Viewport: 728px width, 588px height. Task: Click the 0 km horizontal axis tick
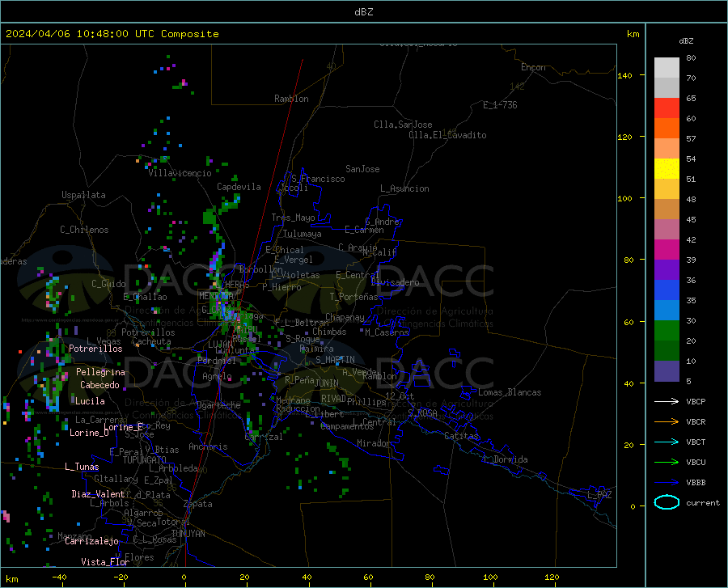(x=184, y=577)
